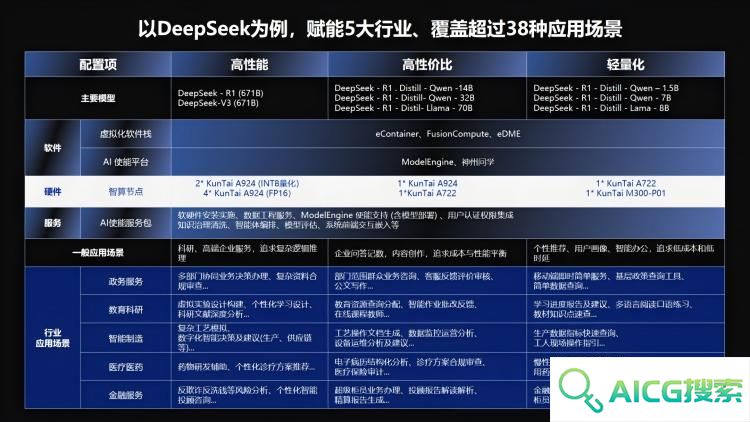This screenshot has width=750, height=422.
Task: Click the "软件" category label
Action: tap(53, 148)
